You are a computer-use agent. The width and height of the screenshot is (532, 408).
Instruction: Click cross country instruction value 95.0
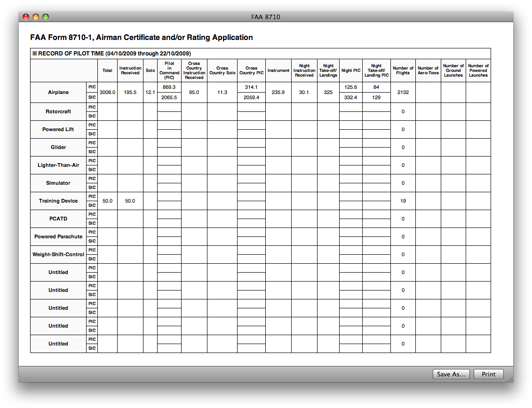tap(194, 92)
